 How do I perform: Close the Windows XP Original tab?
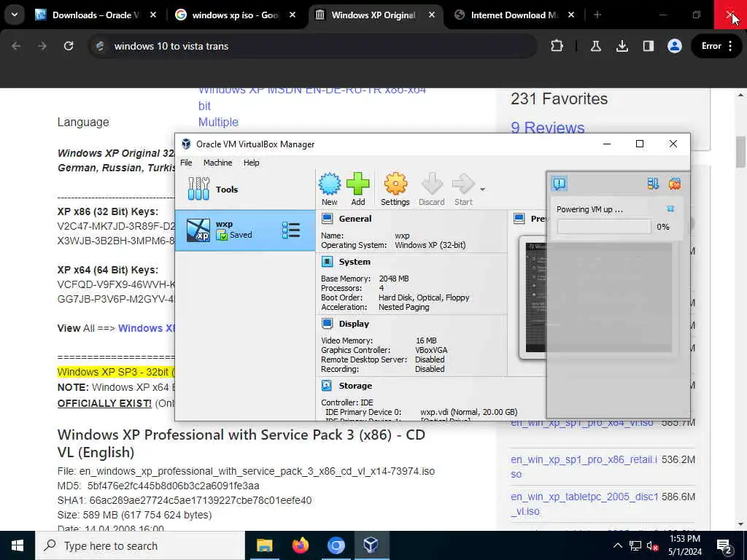coord(432,15)
